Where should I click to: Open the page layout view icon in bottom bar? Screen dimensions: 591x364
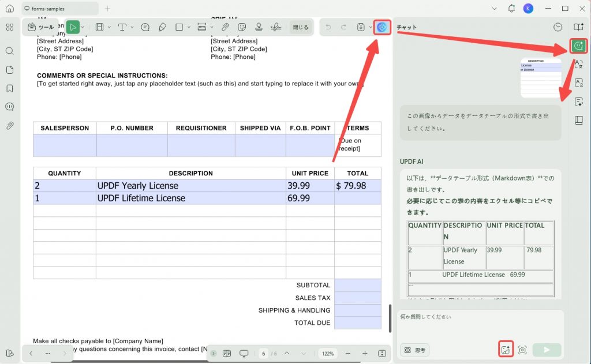click(x=226, y=354)
